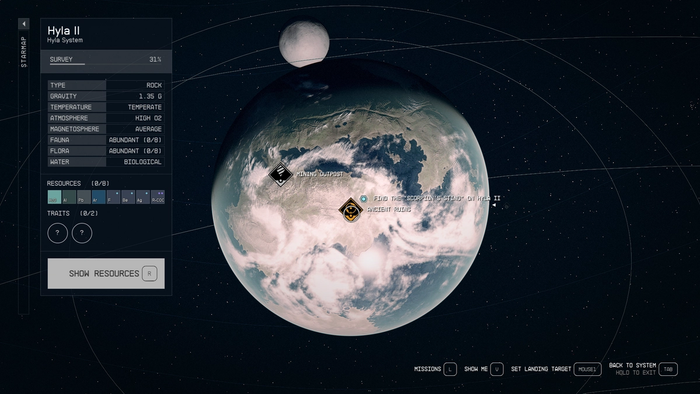This screenshot has height=394, width=700.
Task: Click the 'ATMOSPHERE' row showing High O2
Action: [x=106, y=118]
